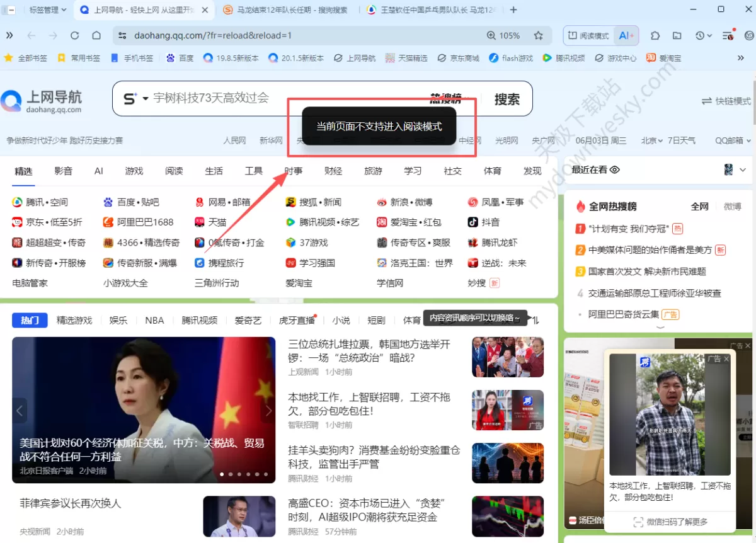Viewport: 756px width, 543px height.
Task: Open the history clock dropdown
Action: 703,35
